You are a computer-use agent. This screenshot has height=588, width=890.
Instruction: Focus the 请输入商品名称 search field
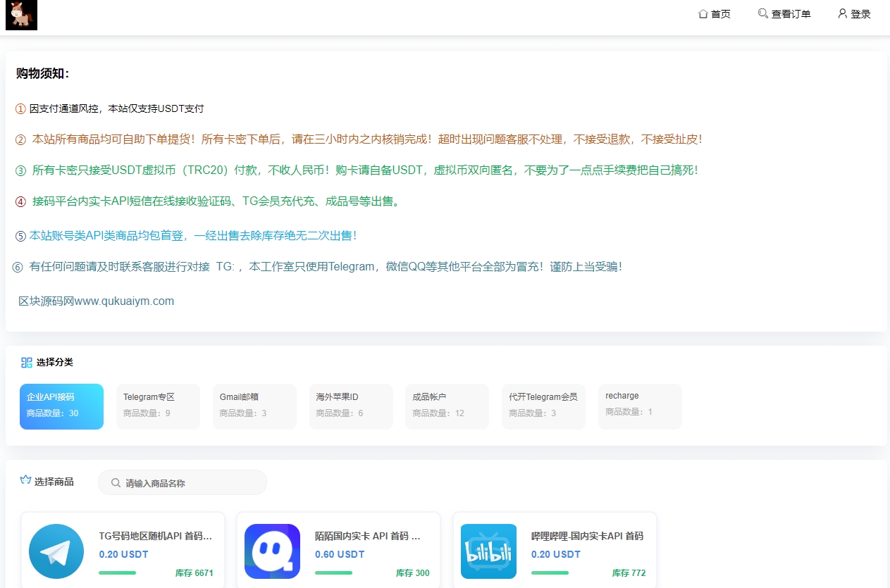(183, 483)
